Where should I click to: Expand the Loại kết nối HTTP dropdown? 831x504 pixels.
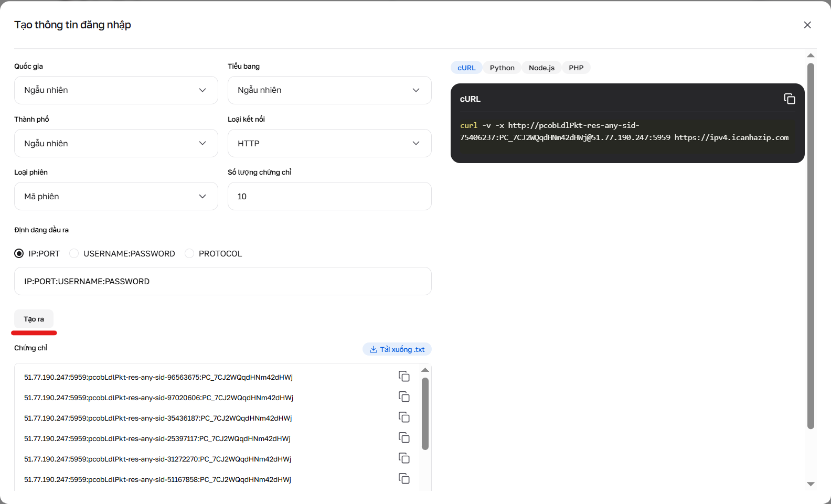coord(329,143)
